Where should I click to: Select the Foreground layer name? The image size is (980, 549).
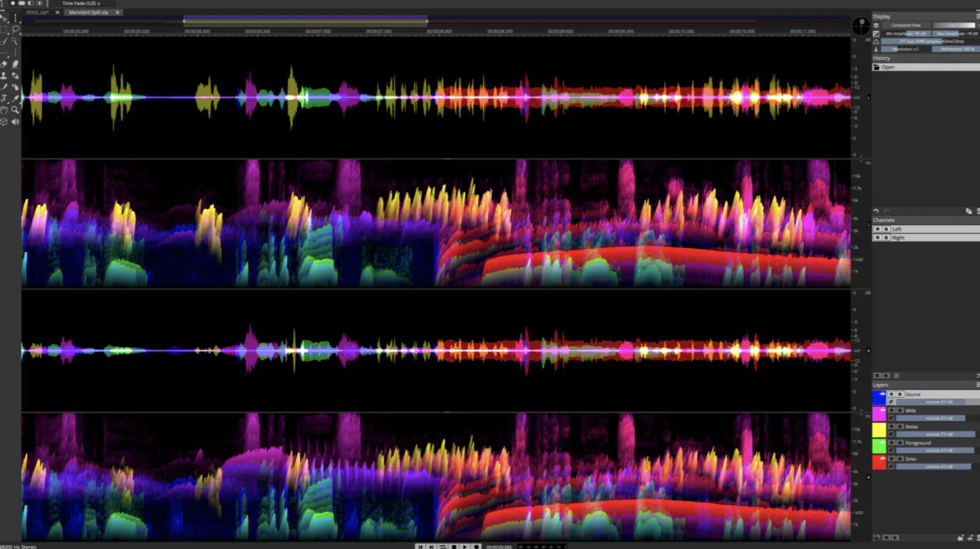click(918, 443)
